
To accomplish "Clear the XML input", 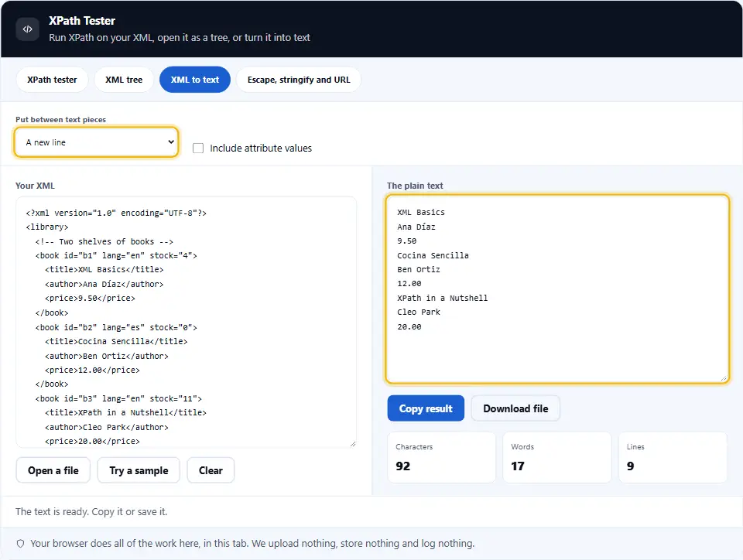I will pyautogui.click(x=211, y=470).
